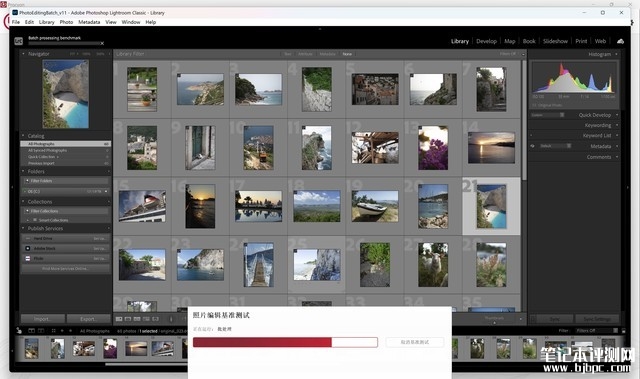Select sunset photo thumbnail number 14
Image resolution: width=640 pixels, height=379 pixels.
(491, 148)
